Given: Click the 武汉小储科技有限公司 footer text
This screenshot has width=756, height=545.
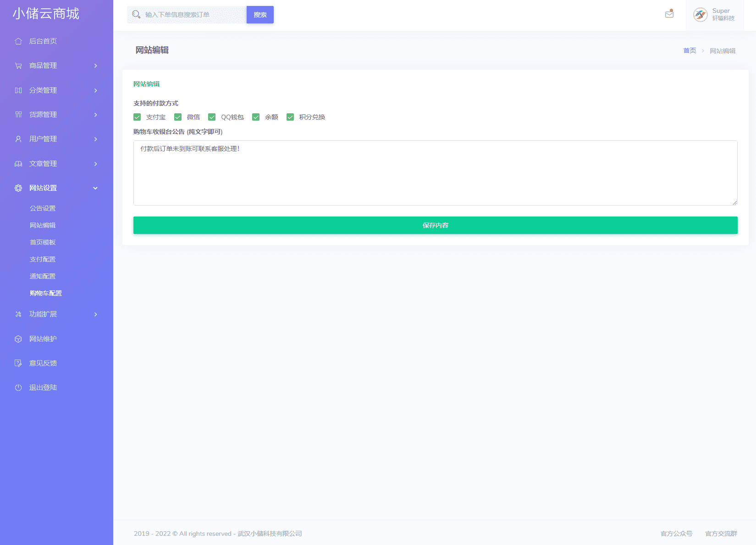Looking at the screenshot, I should (270, 534).
